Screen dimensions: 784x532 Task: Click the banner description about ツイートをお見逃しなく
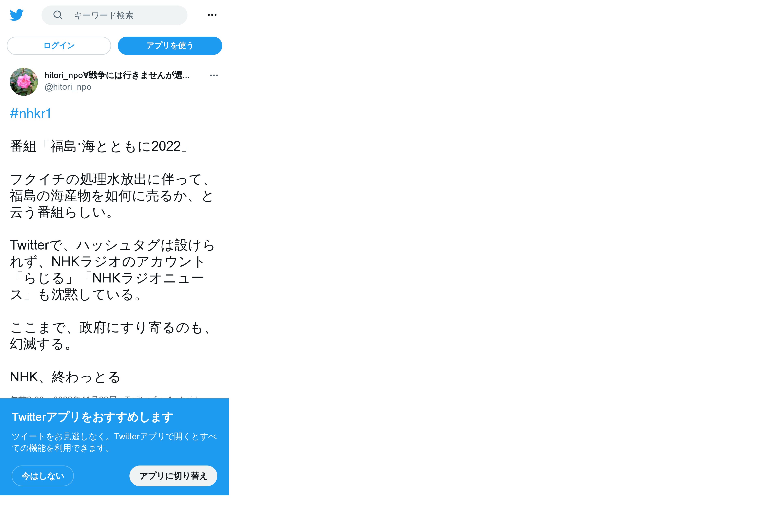tap(114, 442)
